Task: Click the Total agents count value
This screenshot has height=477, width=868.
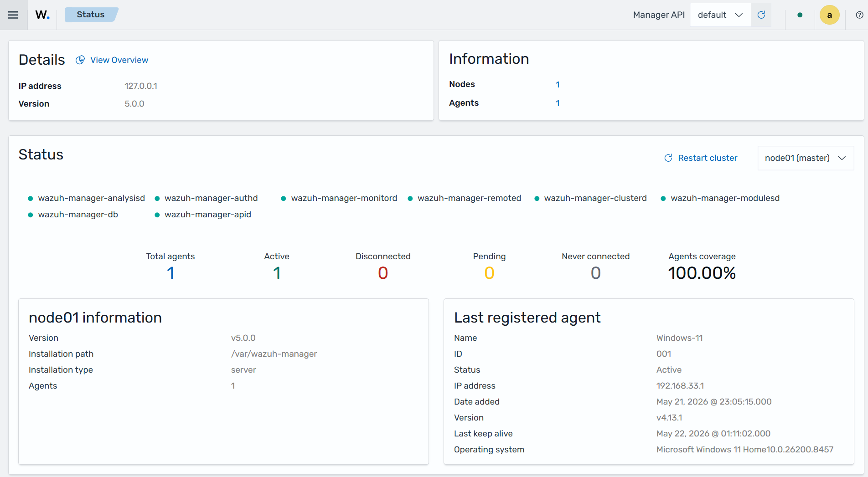Action: (170, 273)
